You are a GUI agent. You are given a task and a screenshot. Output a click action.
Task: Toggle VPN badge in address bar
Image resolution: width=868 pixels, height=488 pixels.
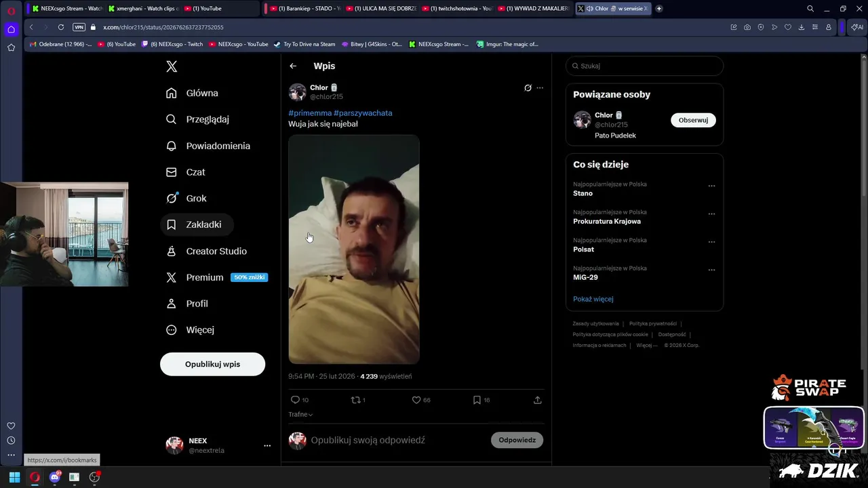[x=79, y=27]
